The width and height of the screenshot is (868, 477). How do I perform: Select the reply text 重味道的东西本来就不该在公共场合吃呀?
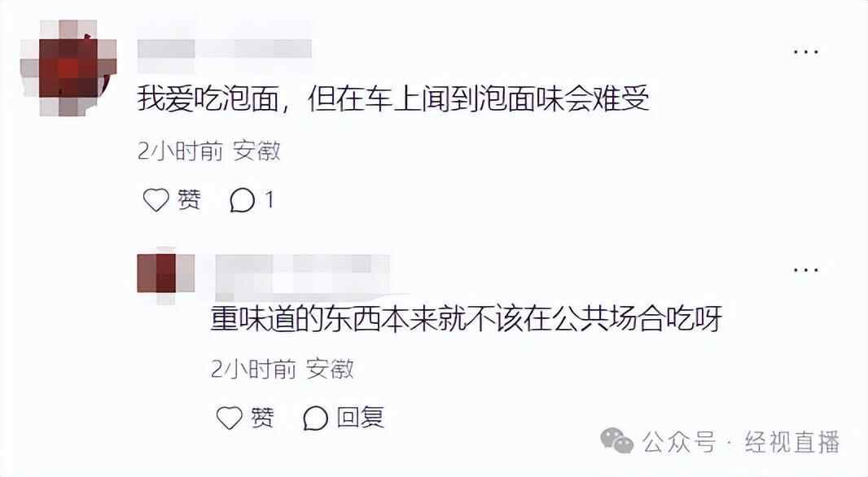coord(466,318)
